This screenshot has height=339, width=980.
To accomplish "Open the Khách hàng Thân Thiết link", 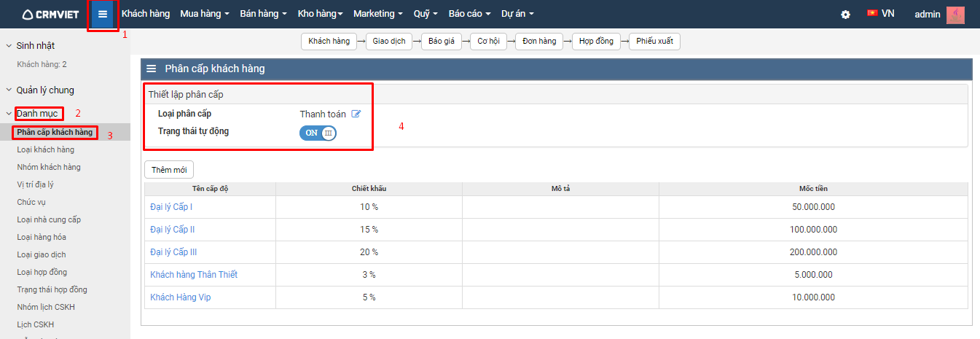I will (x=194, y=275).
